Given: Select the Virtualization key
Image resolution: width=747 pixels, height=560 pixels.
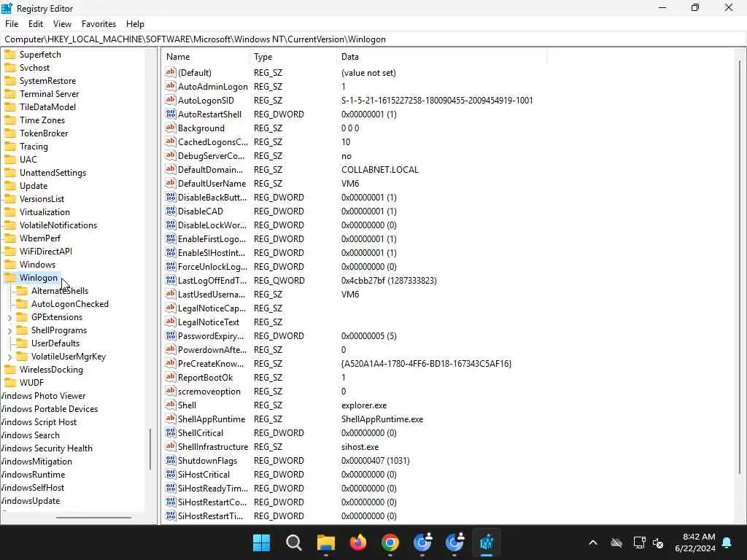Looking at the screenshot, I should (44, 212).
